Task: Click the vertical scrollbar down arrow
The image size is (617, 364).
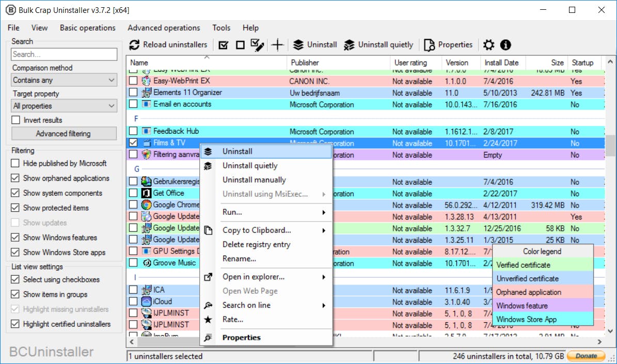Action: [610, 331]
